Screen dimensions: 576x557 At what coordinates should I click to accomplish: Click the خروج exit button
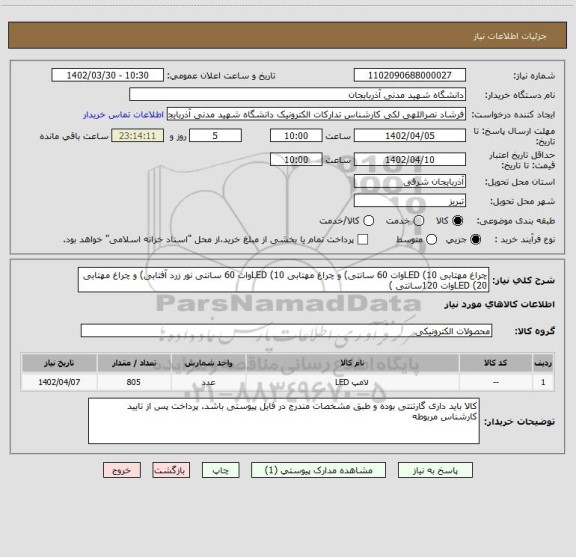pos(122,470)
